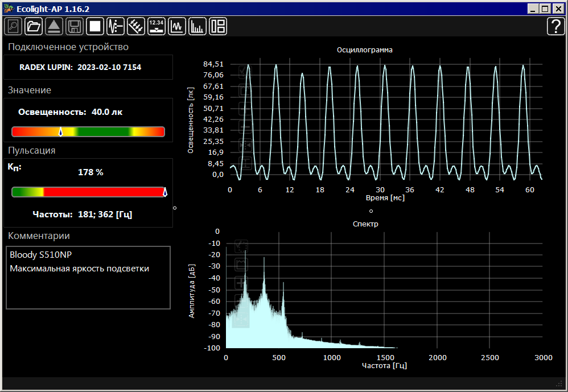Zoom in with plus overlay on oscillogram

[245, 108]
